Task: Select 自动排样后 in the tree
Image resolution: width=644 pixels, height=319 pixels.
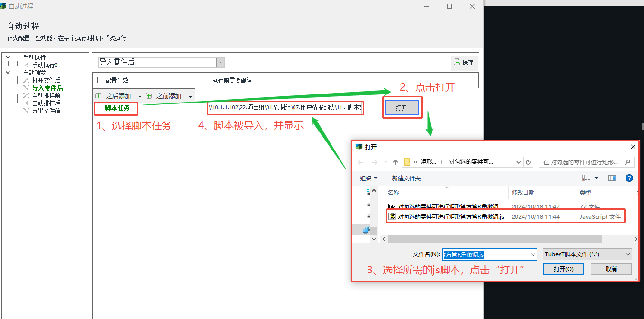Action: [46, 103]
